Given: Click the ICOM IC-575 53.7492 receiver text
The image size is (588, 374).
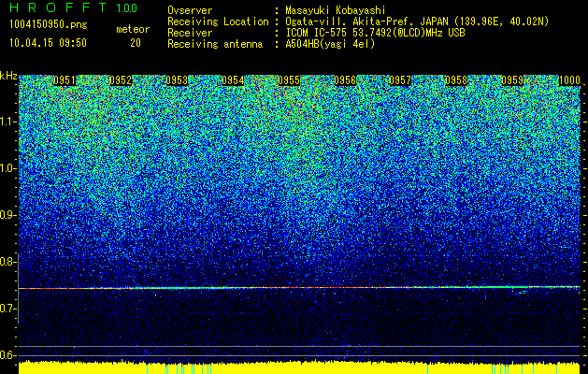Looking at the screenshot, I should click(376, 33).
